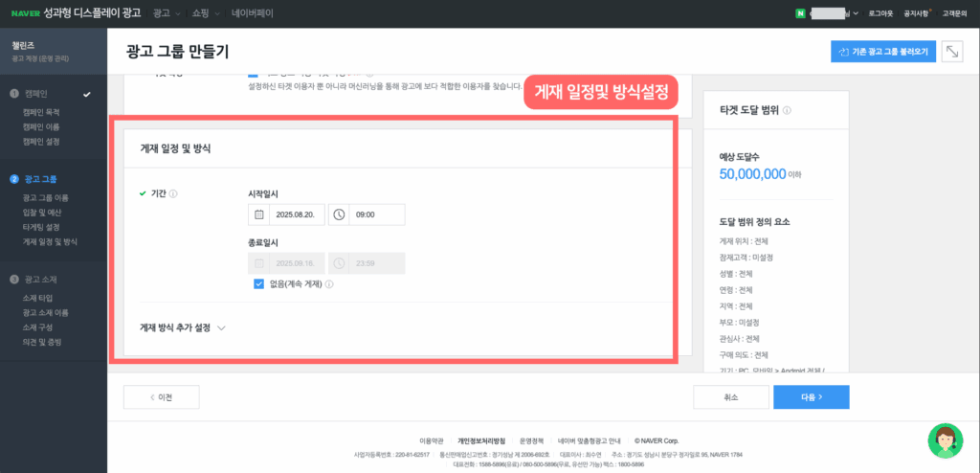Click info icon next to 타겟 도달 범위

(787, 110)
